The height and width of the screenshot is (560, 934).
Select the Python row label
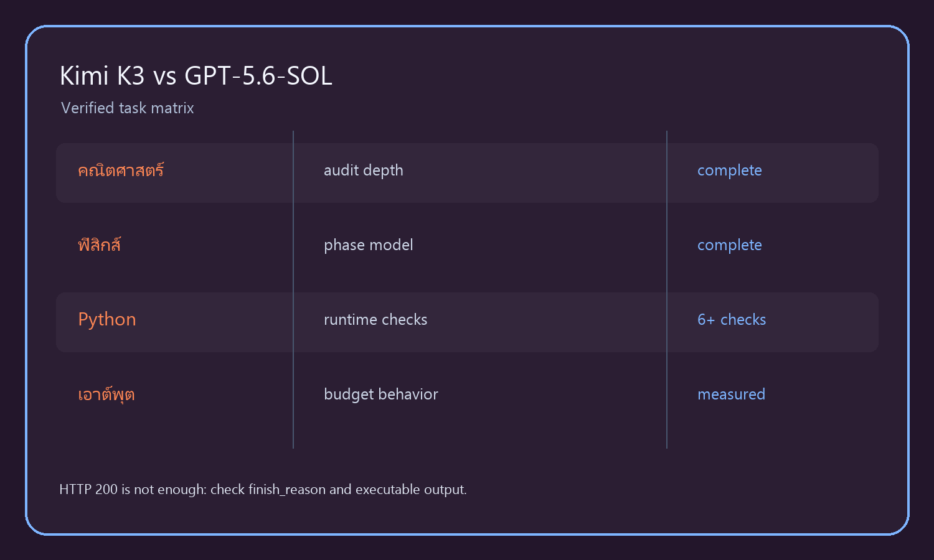107,320
